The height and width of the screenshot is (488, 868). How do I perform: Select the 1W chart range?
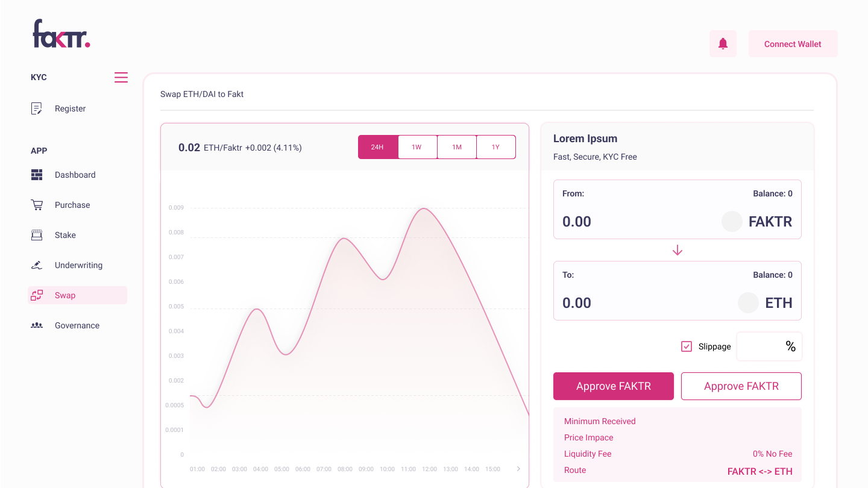(x=417, y=147)
